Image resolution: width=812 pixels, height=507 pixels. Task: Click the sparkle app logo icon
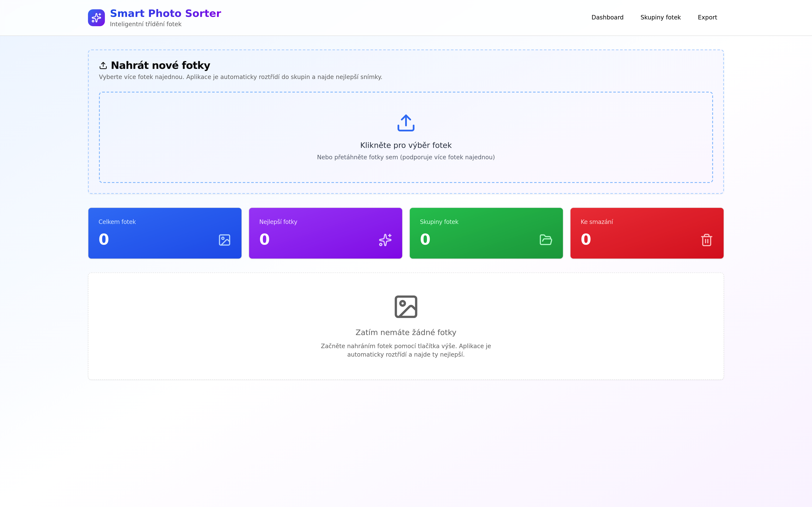pyautogui.click(x=96, y=18)
